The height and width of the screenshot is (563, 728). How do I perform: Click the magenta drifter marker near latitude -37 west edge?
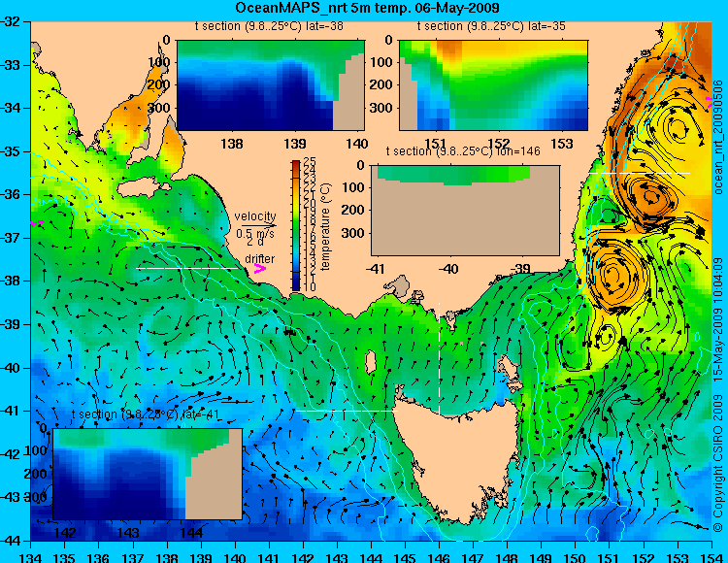click(x=37, y=223)
